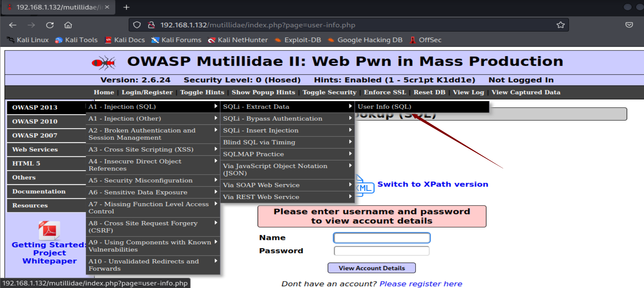
Task: Click the XML icon beside XPath link
Action: pos(364,186)
